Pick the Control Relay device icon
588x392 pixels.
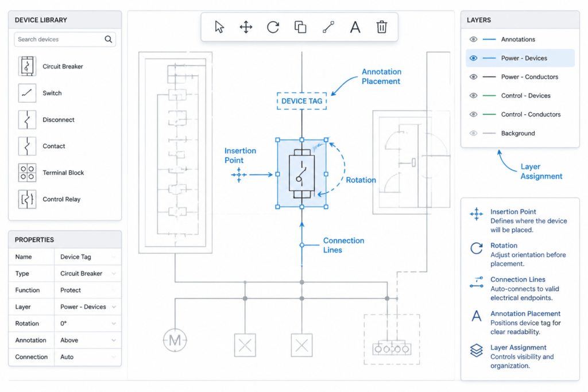(x=27, y=199)
